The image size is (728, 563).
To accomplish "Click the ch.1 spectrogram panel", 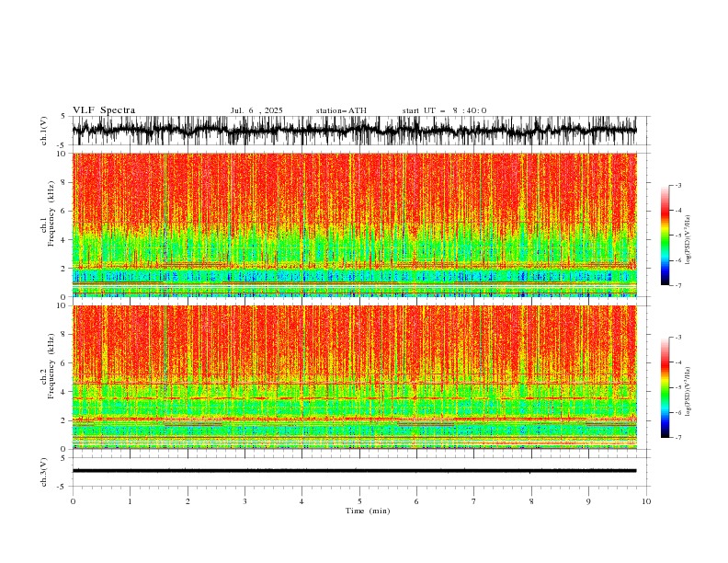I will coord(355,224).
